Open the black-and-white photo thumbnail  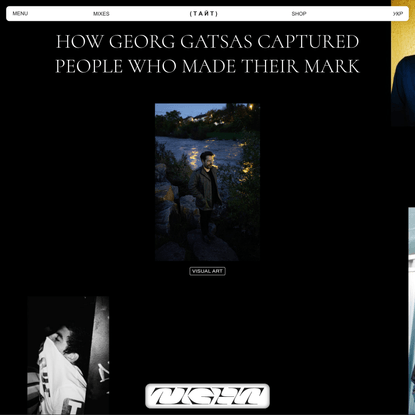tap(68, 355)
